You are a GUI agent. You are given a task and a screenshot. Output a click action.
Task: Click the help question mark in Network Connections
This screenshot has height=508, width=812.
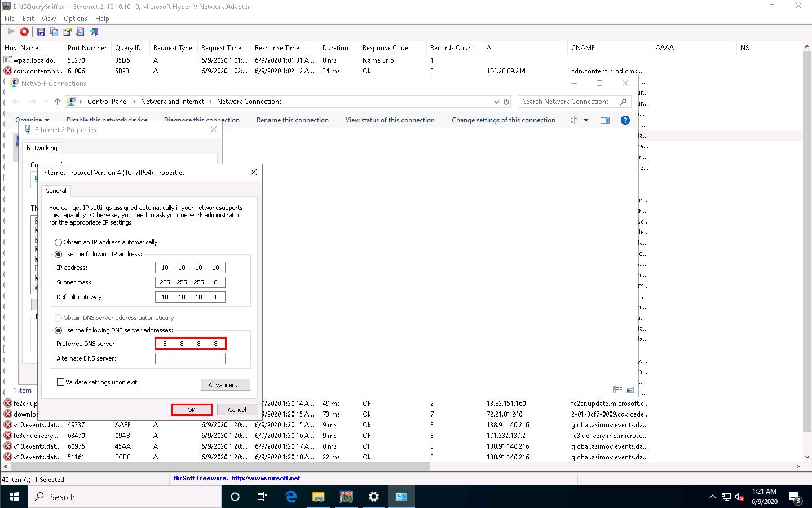point(625,120)
